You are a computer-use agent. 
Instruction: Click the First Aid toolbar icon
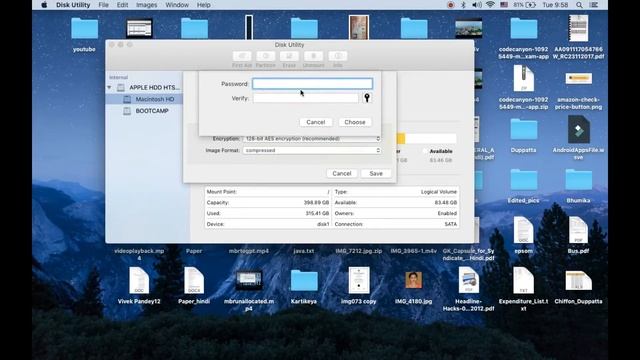click(242, 56)
